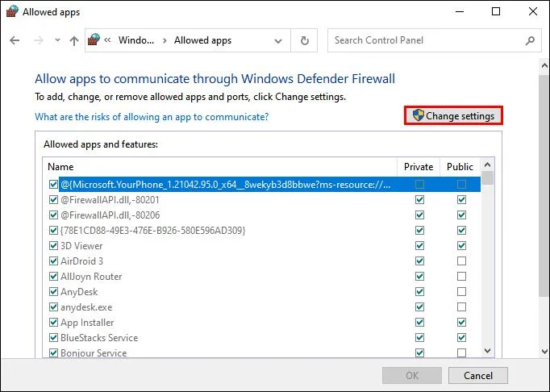Go up one level with the Up arrow
This screenshot has height=392, width=550.
(73, 40)
